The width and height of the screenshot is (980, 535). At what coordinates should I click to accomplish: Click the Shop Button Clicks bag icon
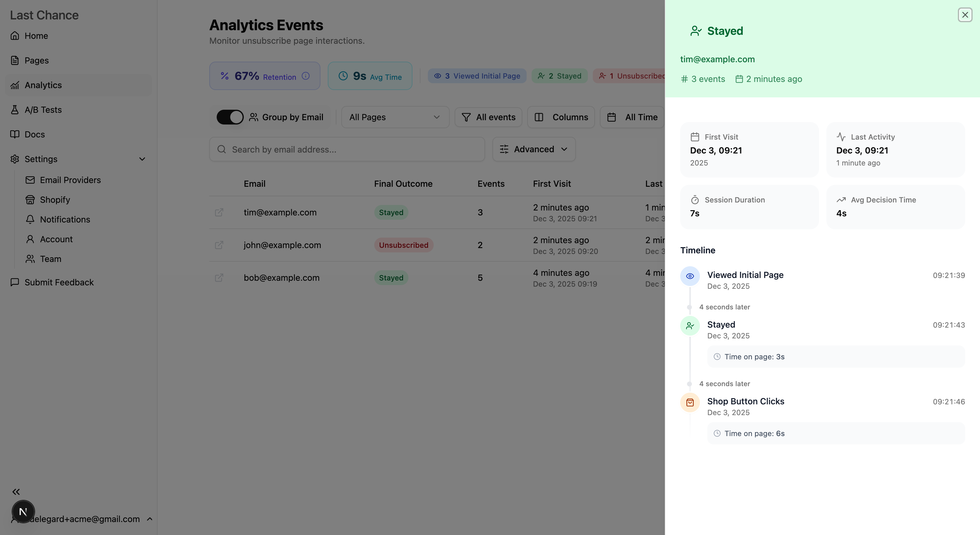tap(690, 402)
